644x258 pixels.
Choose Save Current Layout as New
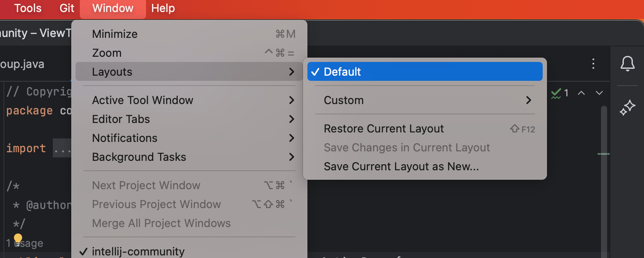[401, 166]
